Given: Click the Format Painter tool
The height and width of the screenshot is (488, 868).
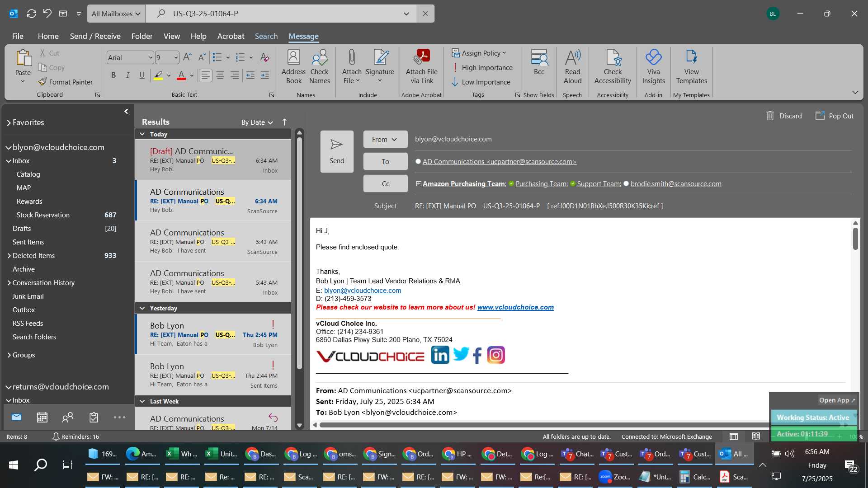Looking at the screenshot, I should pyautogui.click(x=66, y=82).
